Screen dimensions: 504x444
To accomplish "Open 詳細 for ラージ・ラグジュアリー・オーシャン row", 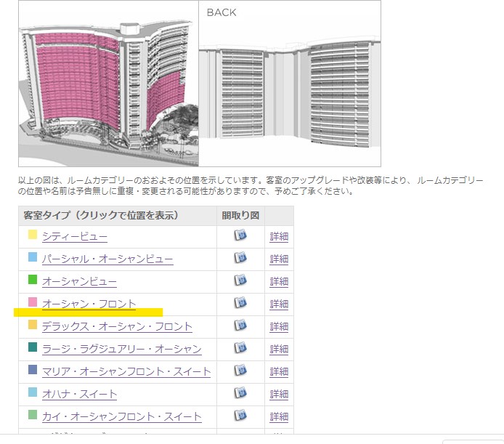I will [279, 350].
